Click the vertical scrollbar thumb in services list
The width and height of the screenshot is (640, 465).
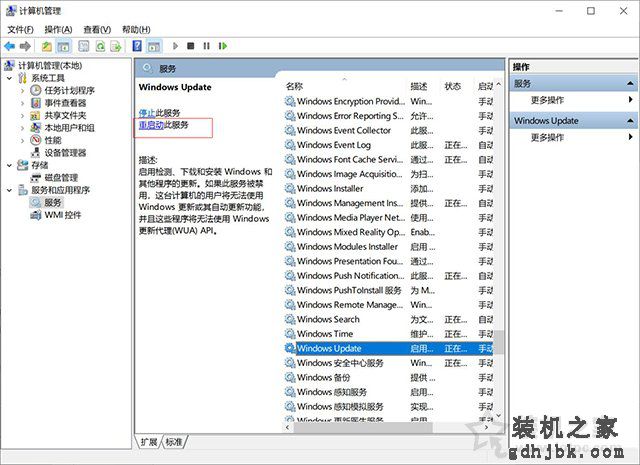[498, 342]
